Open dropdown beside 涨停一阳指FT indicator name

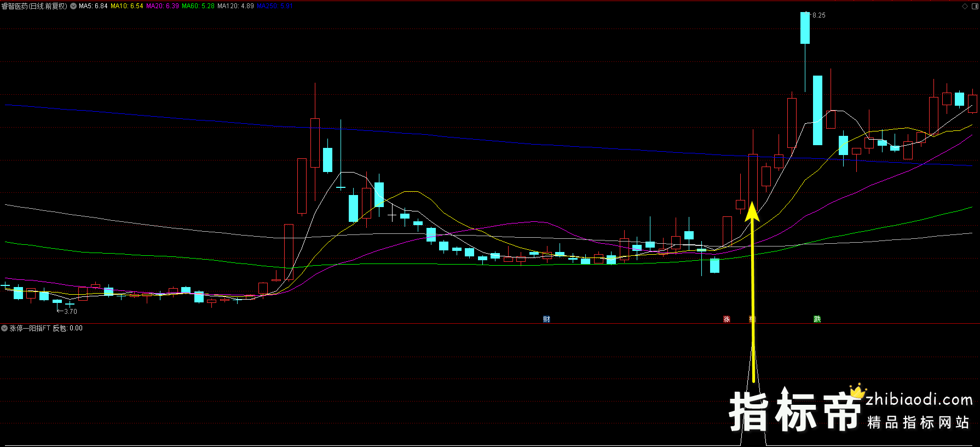pyautogui.click(x=4, y=328)
